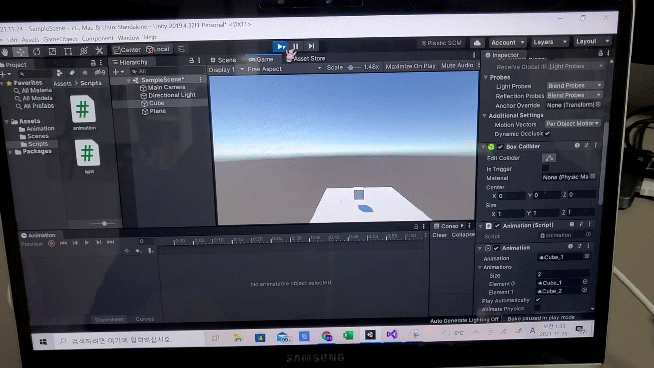
Task: Switch to the Scene tab
Action: pos(223,60)
